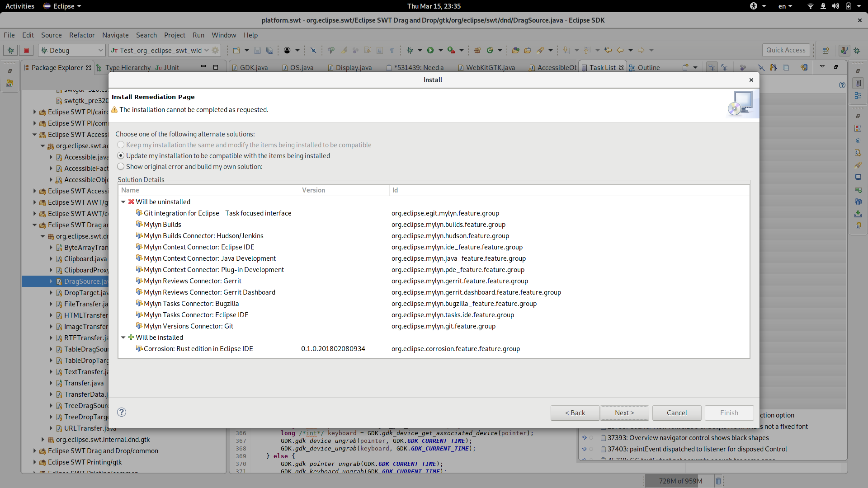
Task: Click the Open Perspective icon
Action: [x=826, y=50]
